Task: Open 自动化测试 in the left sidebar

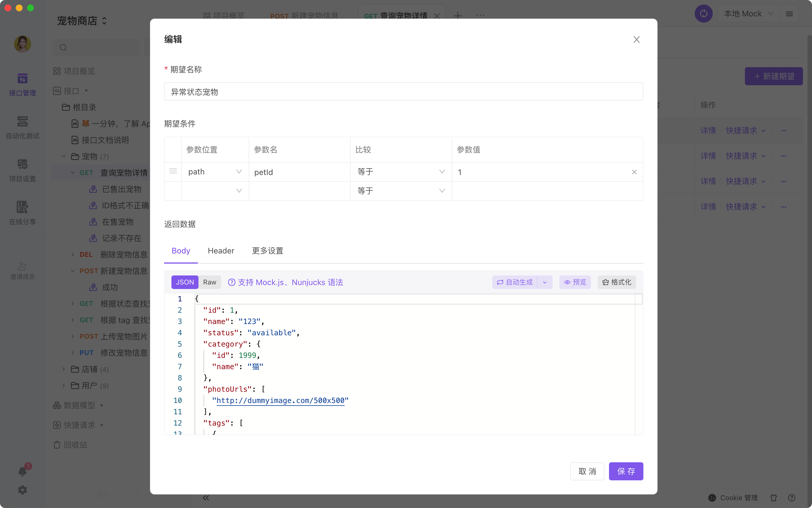Action: tap(22, 128)
